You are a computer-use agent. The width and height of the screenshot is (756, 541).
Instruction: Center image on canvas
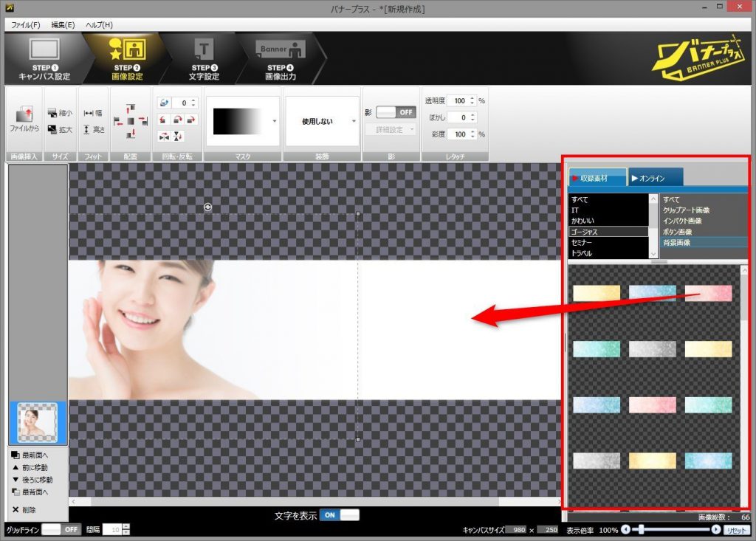[131, 120]
